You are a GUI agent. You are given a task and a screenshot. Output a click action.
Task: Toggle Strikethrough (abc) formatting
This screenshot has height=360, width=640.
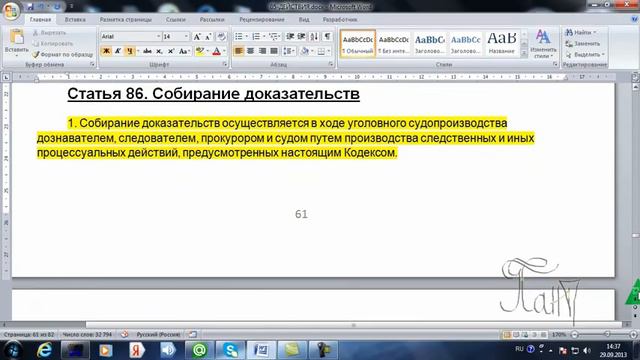tap(147, 51)
